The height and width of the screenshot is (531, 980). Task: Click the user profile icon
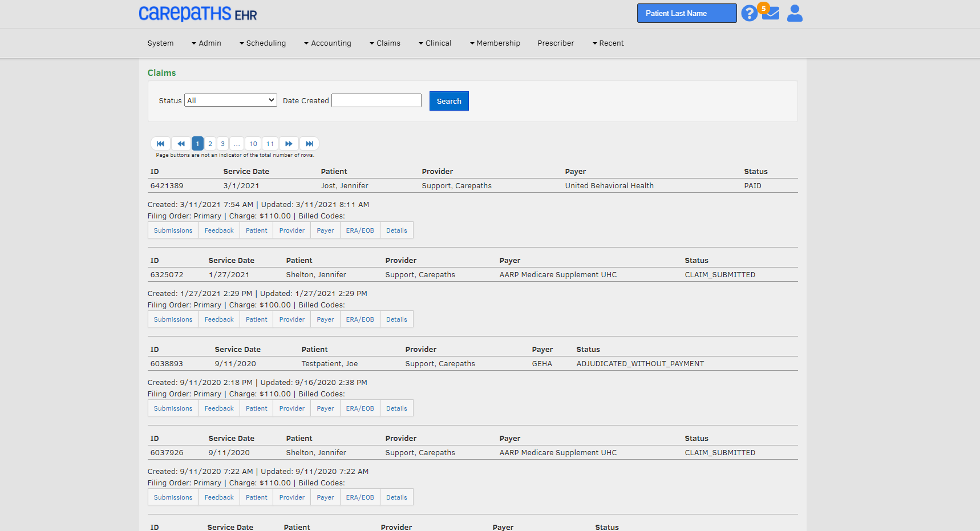(x=794, y=13)
